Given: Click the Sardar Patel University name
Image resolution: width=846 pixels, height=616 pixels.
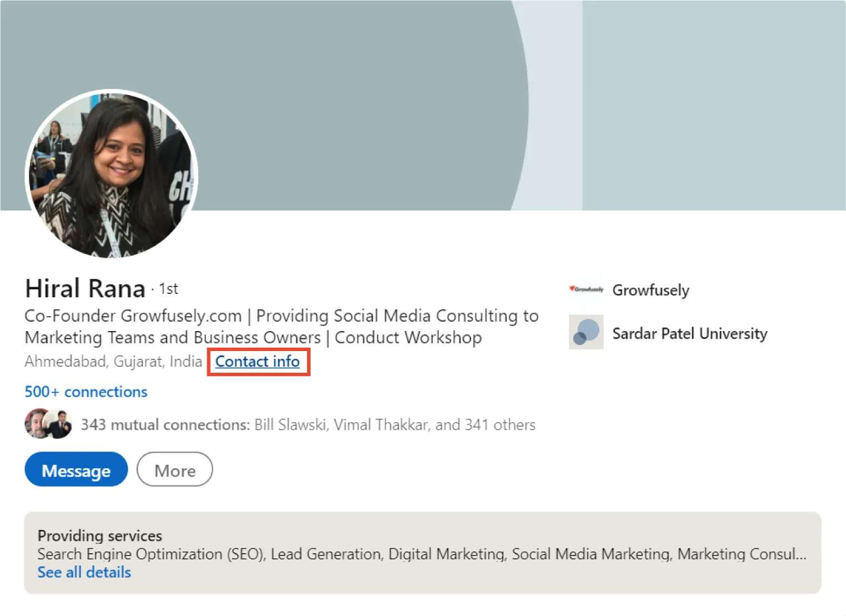Looking at the screenshot, I should coord(689,333).
